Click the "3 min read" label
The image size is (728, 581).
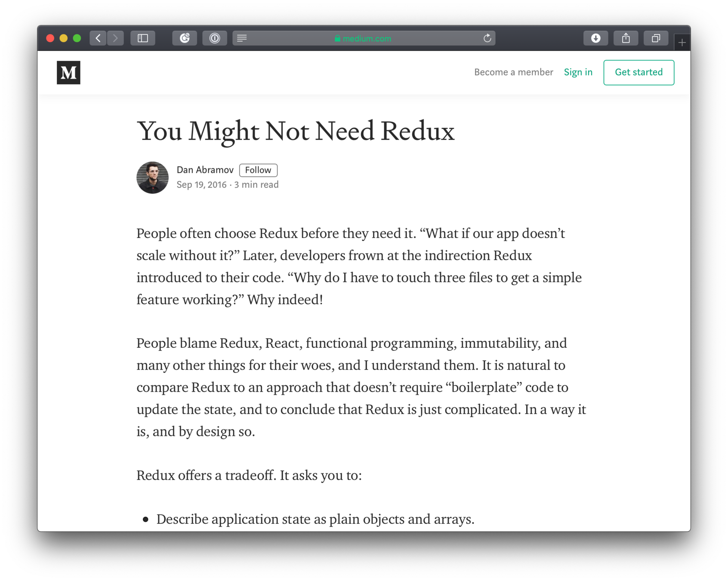(256, 185)
